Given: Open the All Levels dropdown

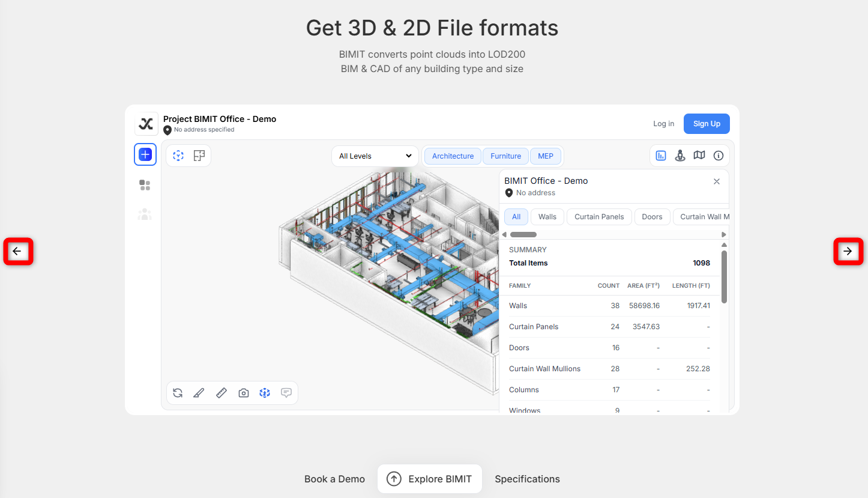Looking at the screenshot, I should 375,156.
